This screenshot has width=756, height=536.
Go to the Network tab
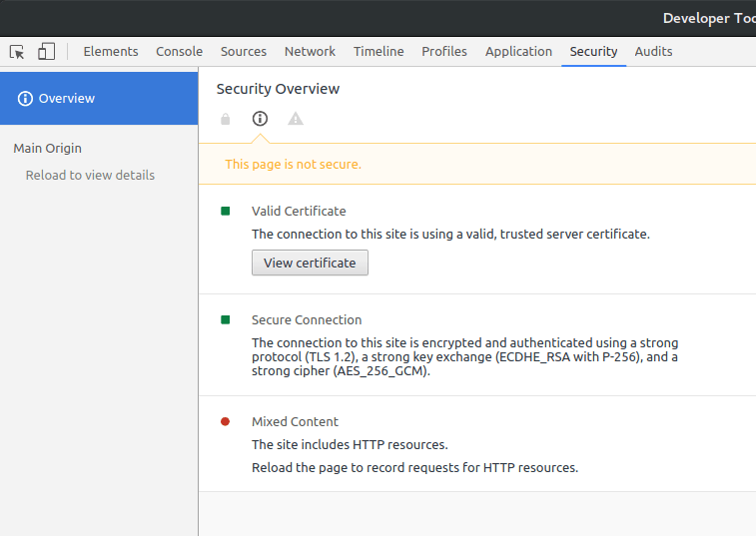click(x=310, y=52)
